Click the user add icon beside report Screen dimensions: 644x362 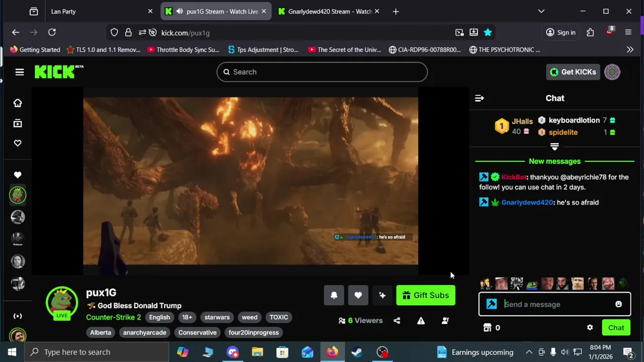click(x=445, y=321)
